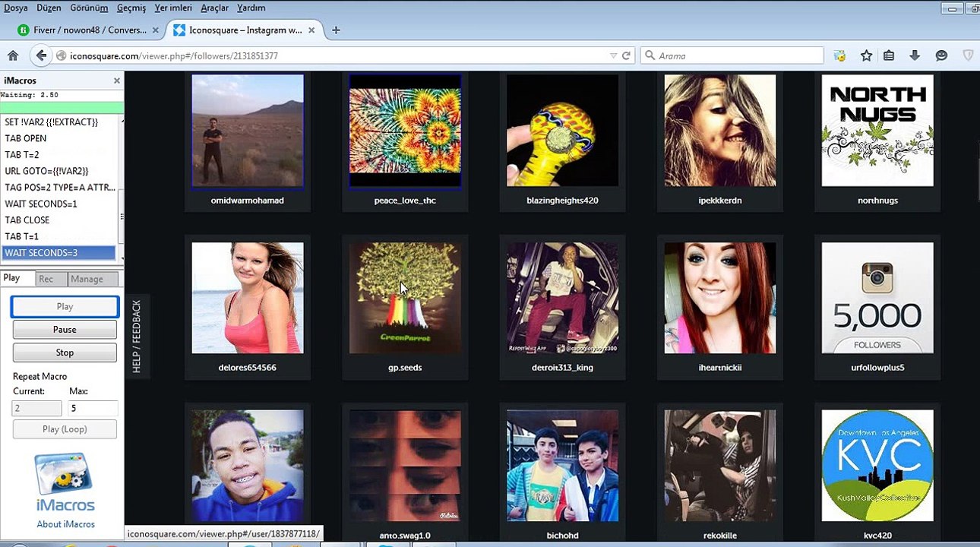Open the Dosya menu
This screenshot has width=980, height=547.
15,8
